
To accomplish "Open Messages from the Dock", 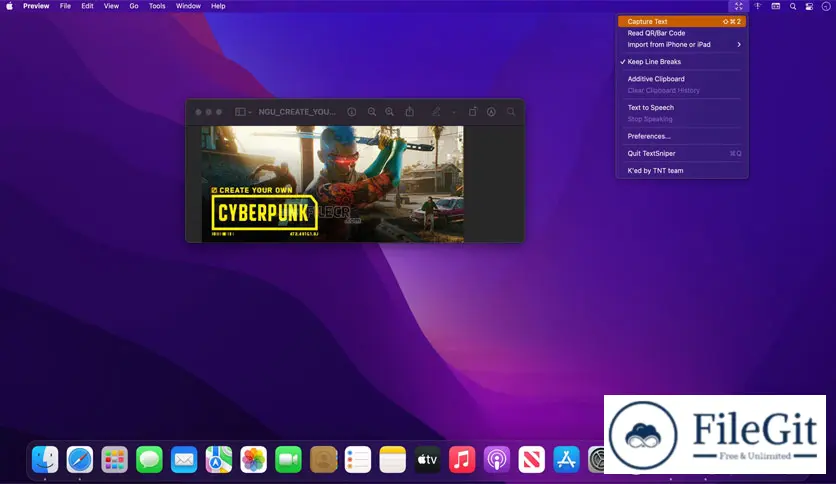I will click(x=149, y=459).
